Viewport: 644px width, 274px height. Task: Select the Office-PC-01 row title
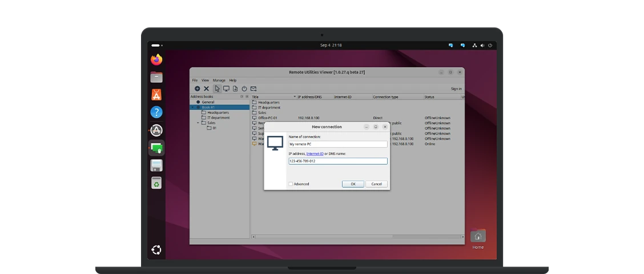[267, 118]
